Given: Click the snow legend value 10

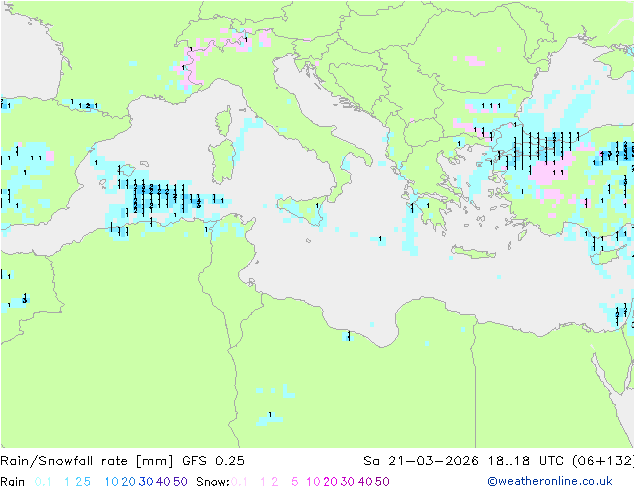Looking at the screenshot, I should click(313, 482).
